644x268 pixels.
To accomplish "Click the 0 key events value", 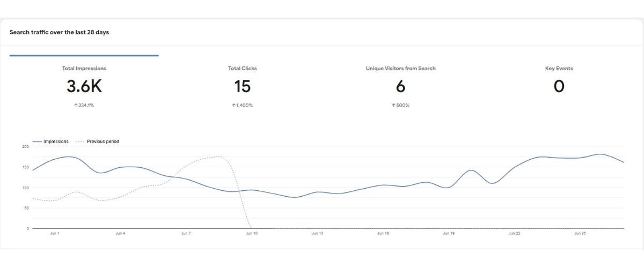I will (x=559, y=86).
